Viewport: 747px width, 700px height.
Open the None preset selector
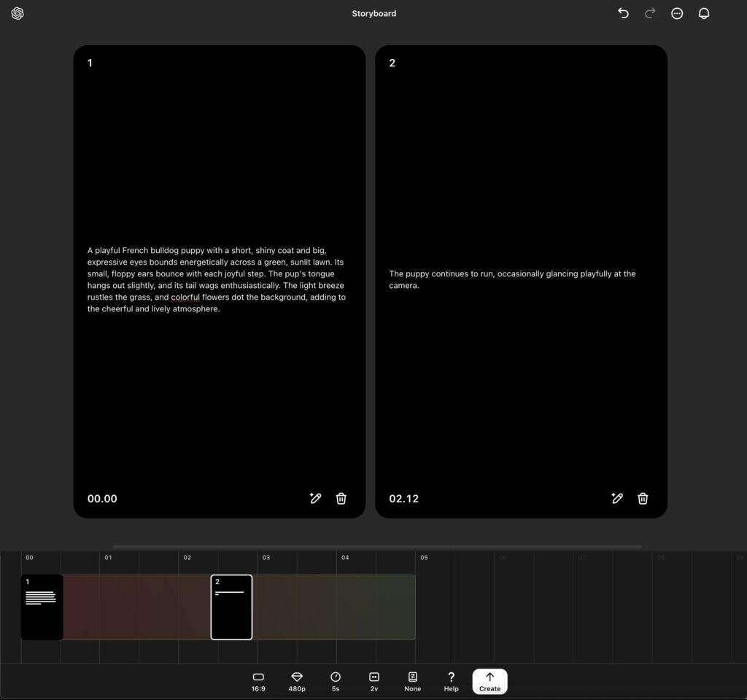click(x=412, y=682)
